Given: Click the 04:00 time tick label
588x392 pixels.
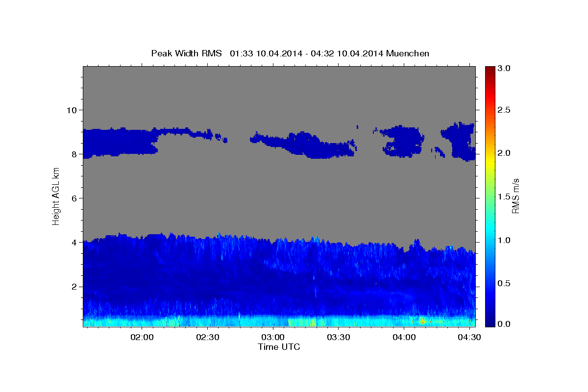Looking at the screenshot, I should tap(404, 338).
